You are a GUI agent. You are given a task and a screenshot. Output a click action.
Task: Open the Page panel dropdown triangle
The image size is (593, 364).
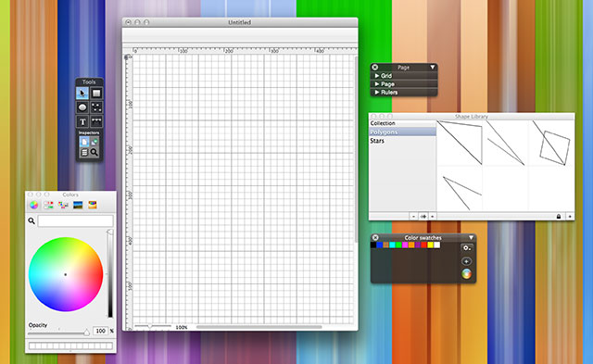click(x=433, y=68)
